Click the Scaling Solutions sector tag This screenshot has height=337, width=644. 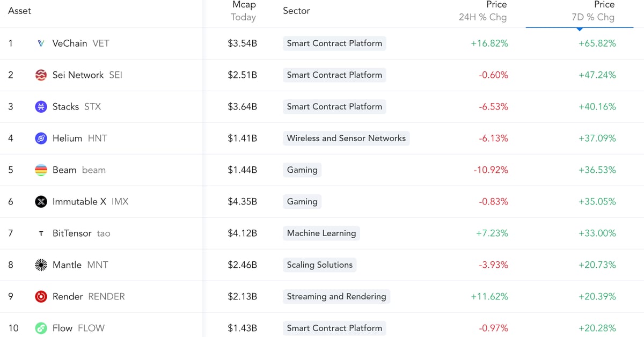pos(319,265)
